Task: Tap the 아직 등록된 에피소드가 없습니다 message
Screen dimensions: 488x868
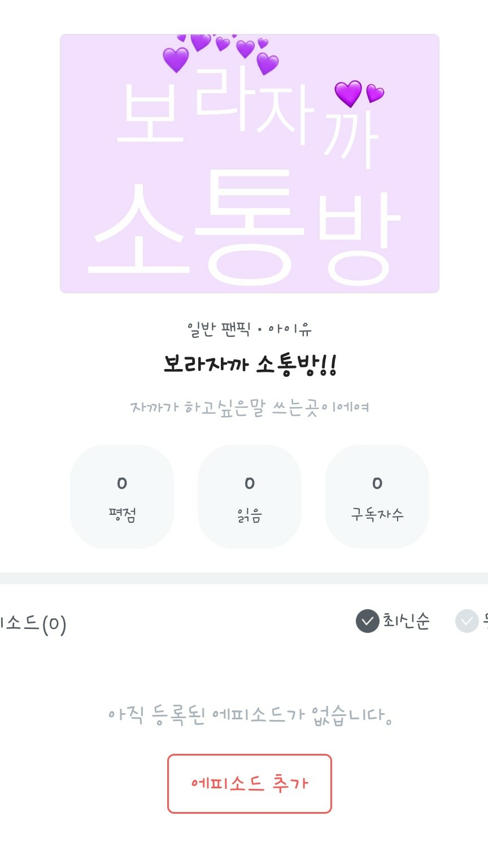Action: pyautogui.click(x=249, y=715)
